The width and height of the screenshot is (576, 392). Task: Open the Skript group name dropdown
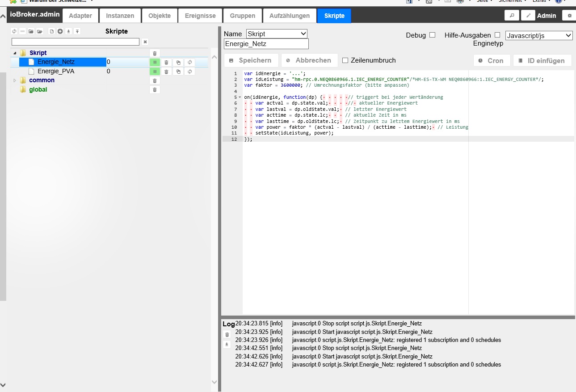coord(277,34)
